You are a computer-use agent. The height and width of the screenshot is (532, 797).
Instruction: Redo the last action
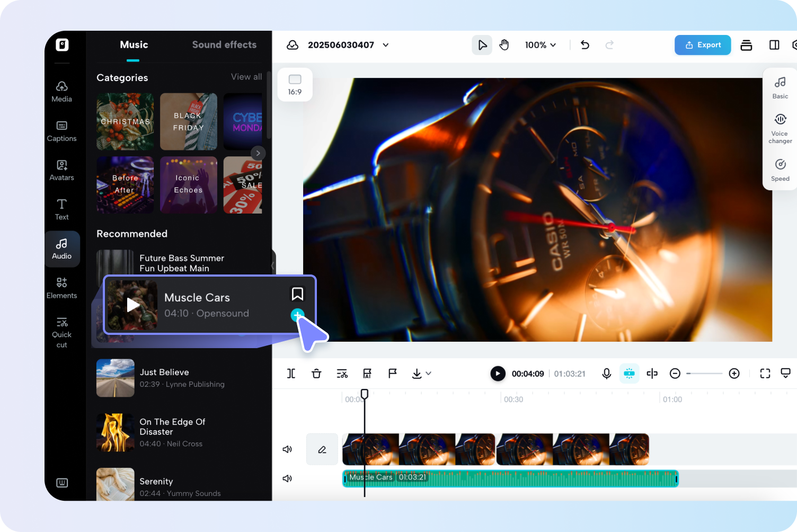[x=609, y=45]
